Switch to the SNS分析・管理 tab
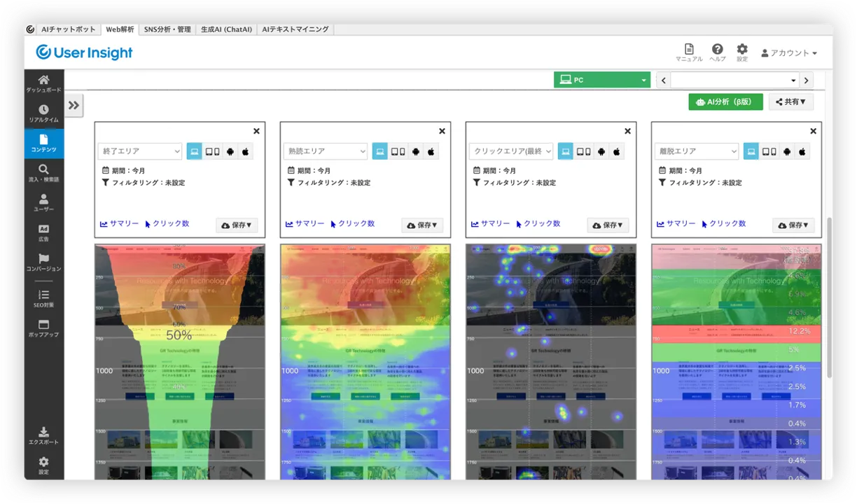The height and width of the screenshot is (504, 857). [167, 29]
